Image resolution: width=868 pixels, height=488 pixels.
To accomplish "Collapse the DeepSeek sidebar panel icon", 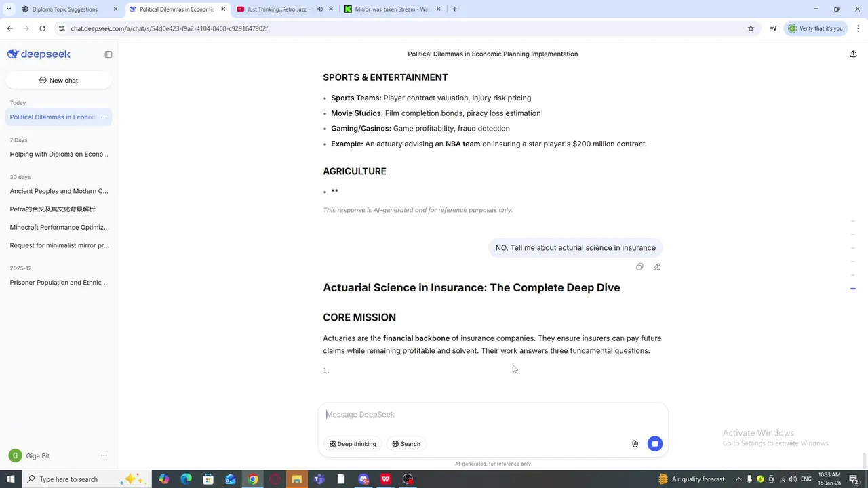I will [108, 54].
